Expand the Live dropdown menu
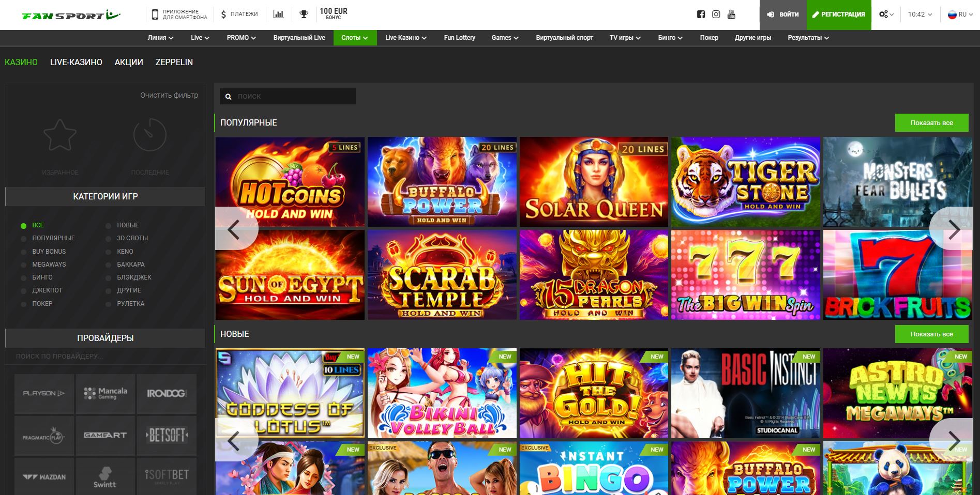Image resolution: width=980 pixels, height=495 pixels. 200,38
